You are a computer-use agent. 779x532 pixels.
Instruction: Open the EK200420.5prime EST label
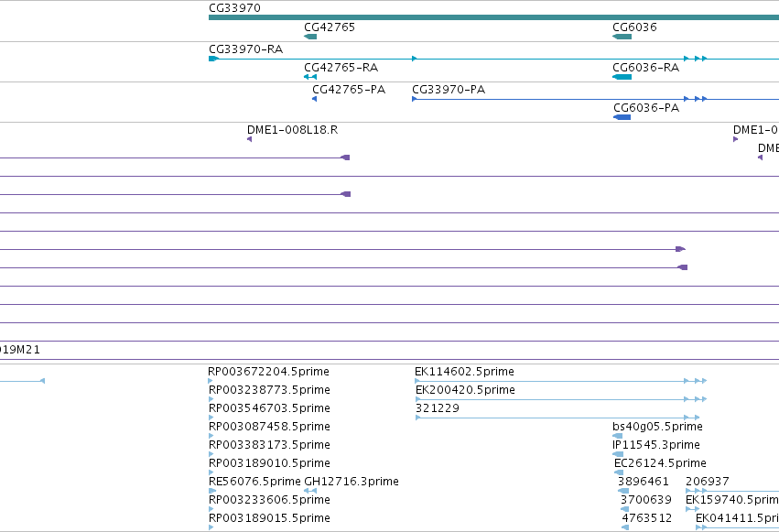point(465,390)
